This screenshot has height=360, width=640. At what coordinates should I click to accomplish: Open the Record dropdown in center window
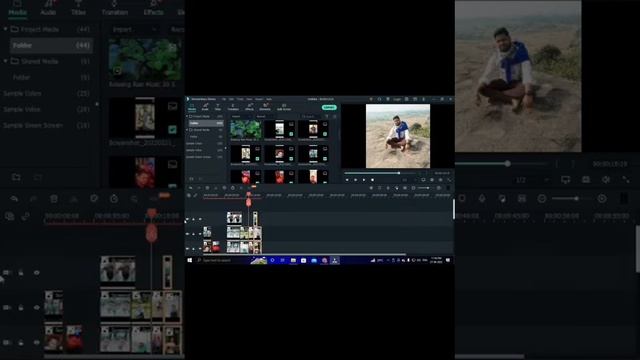263,117
